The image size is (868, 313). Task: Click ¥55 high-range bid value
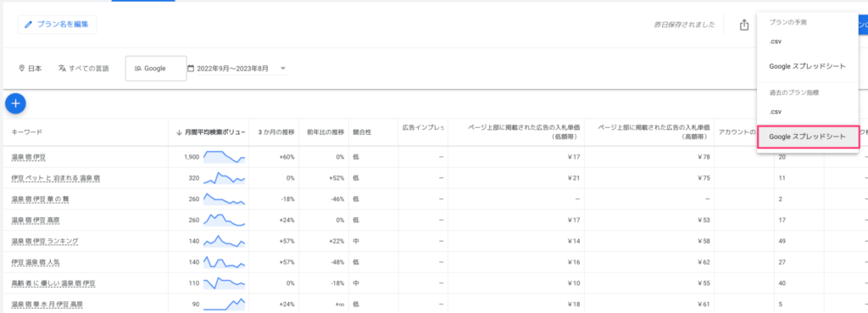(x=704, y=283)
